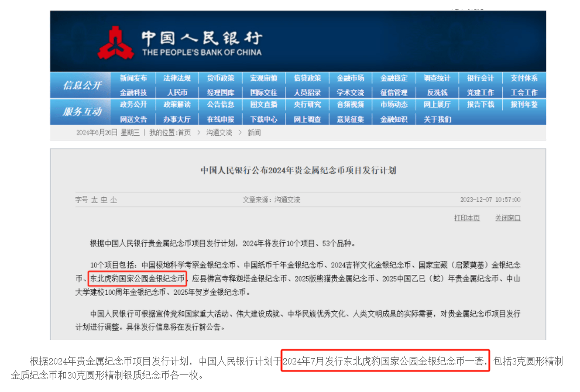Open the 工会工作 menu item
This screenshot has height=392, width=580.
coord(524,92)
